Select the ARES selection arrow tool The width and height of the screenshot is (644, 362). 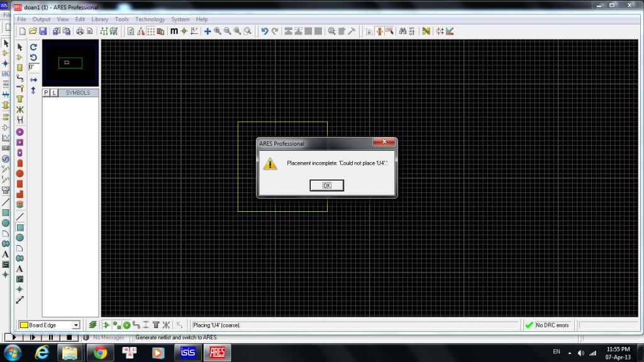point(19,47)
